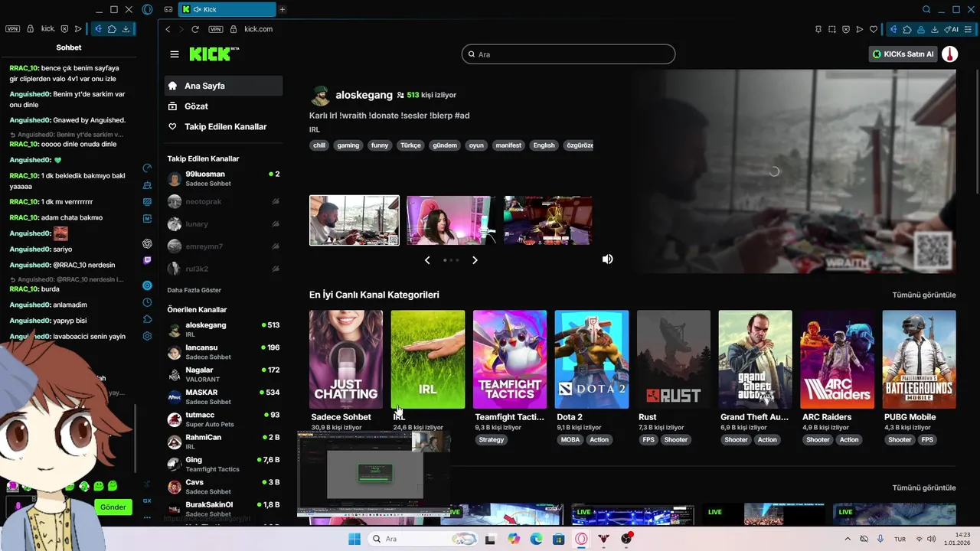The width and height of the screenshot is (980, 551).
Task: Open tab search magnifier icon
Action: (x=926, y=9)
